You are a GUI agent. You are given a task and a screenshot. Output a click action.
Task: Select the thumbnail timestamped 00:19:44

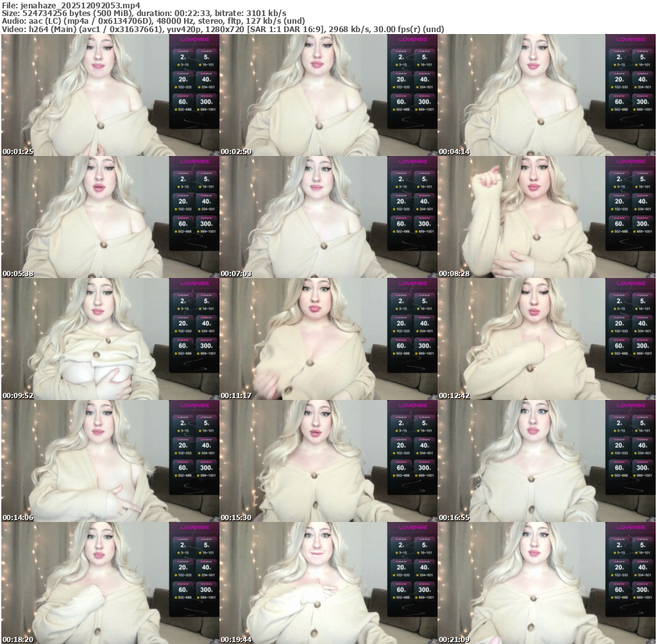coord(328,583)
